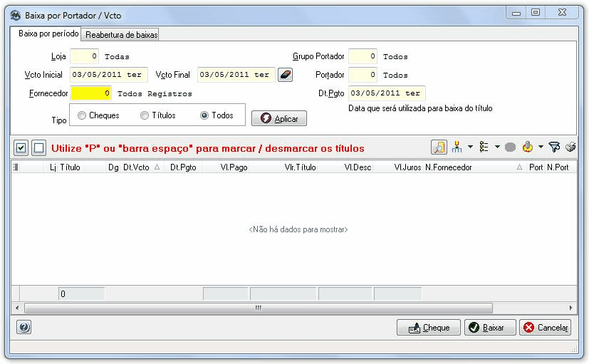
Task: Click the footer count cell showing 0
Action: [x=81, y=293]
